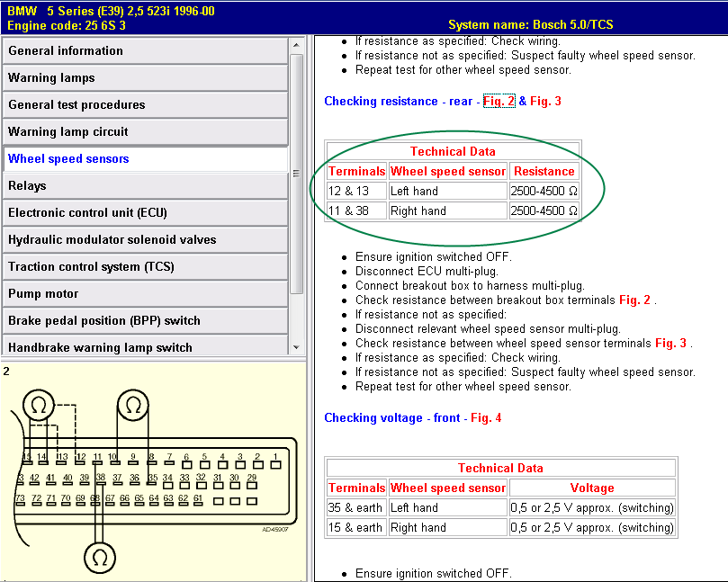Follow Fig. 2 link in the breakout box step
Image resolution: width=728 pixels, height=582 pixels.
point(634,300)
